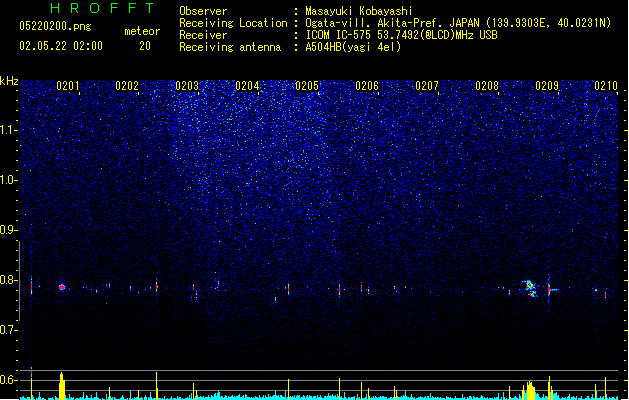Click observer name Masayuki Kobayashi

tap(358, 11)
